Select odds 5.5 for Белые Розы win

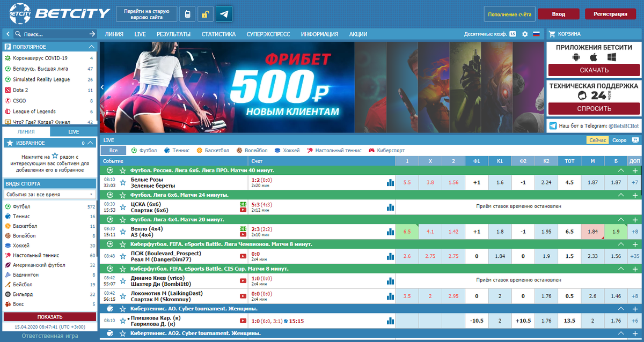click(x=407, y=182)
